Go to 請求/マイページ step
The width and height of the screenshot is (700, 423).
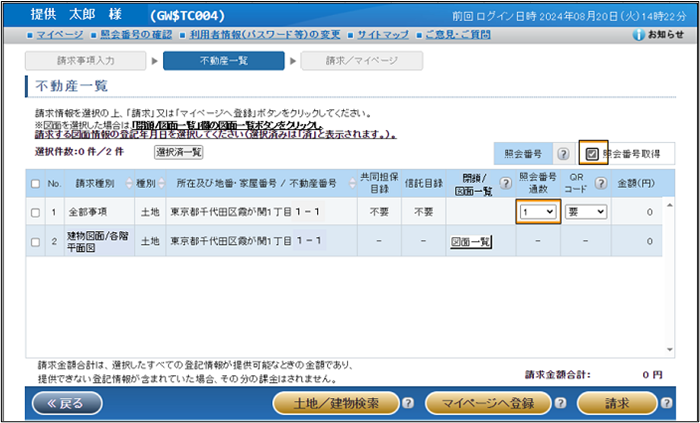[x=362, y=61]
